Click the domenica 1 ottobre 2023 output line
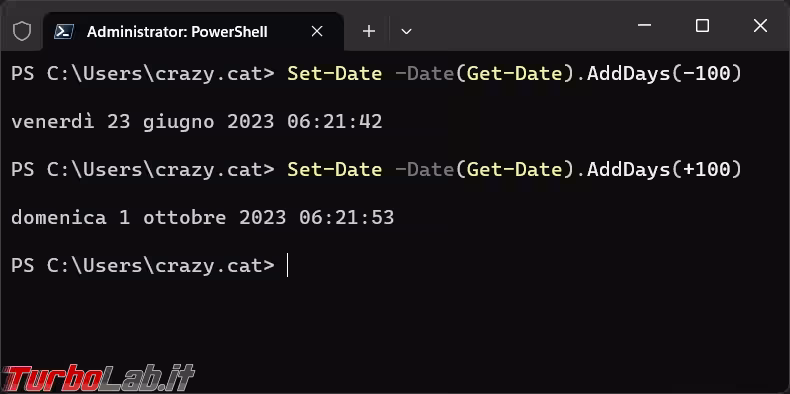 203,218
